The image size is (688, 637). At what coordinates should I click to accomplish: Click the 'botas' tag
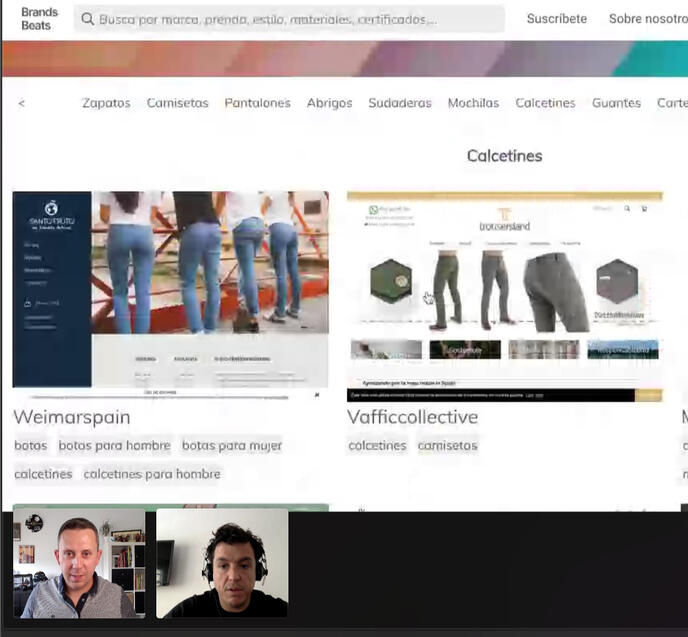[31, 445]
